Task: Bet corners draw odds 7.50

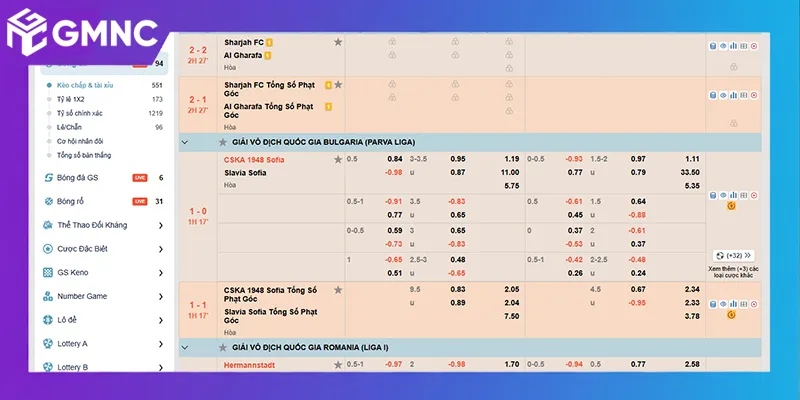Action: [512, 316]
